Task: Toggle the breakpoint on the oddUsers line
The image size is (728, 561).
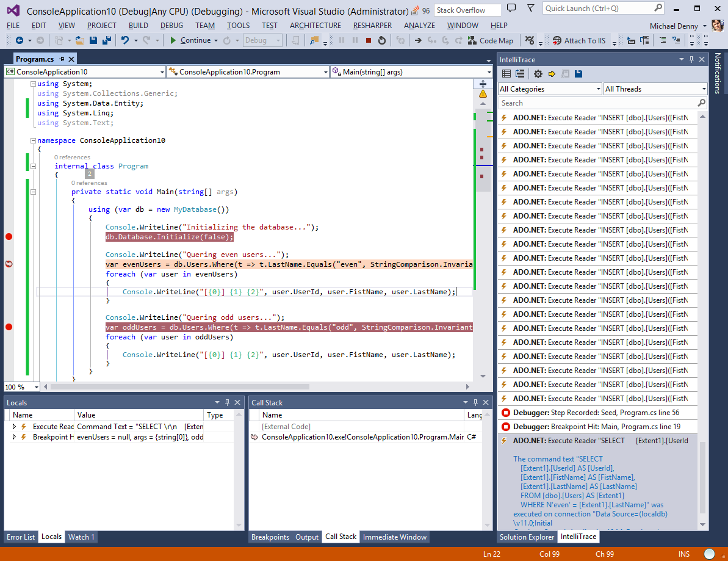Action: 9,327
